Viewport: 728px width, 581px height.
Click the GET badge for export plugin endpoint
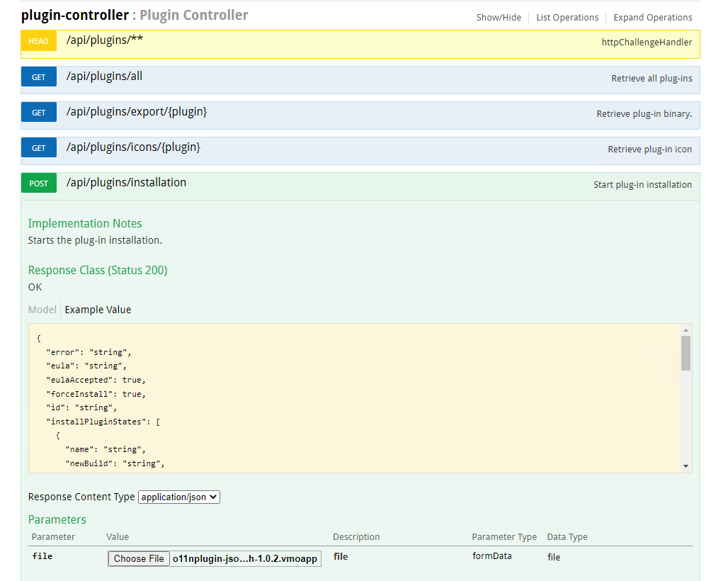[38, 113]
